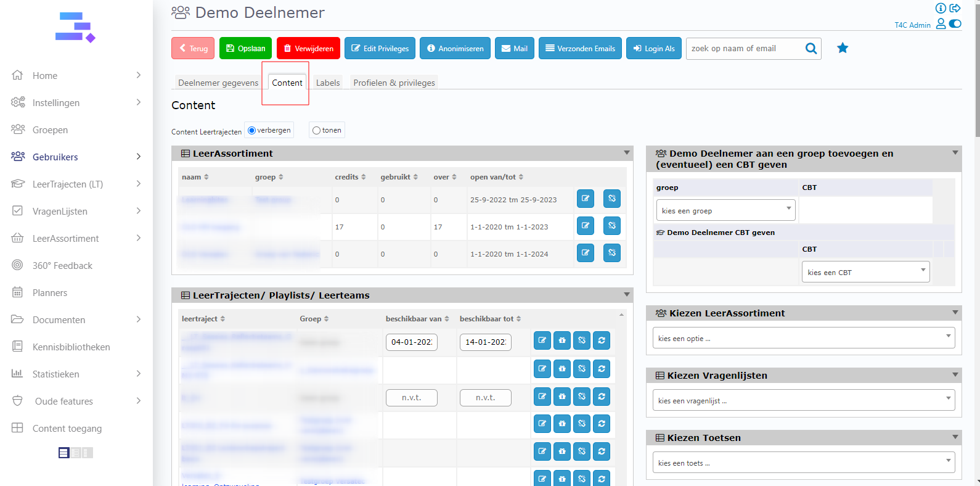Click refresh icon in first leertraject row
Viewport: 980px width, 486px height.
(x=602, y=340)
